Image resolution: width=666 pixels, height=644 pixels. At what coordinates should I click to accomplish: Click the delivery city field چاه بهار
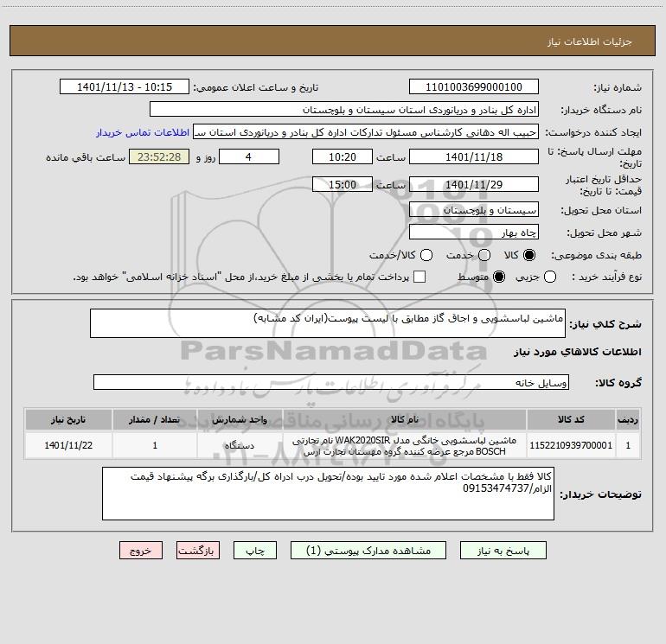coord(474,233)
